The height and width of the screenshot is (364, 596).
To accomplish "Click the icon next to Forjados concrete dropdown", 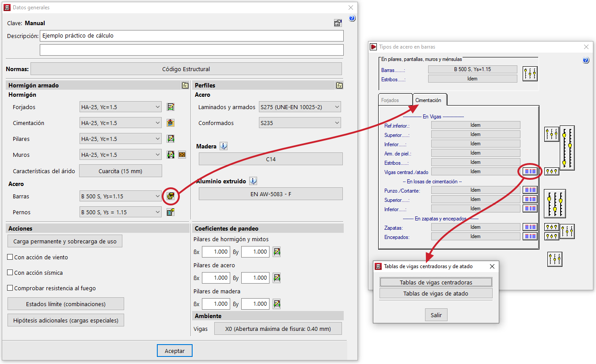I will click(x=171, y=107).
